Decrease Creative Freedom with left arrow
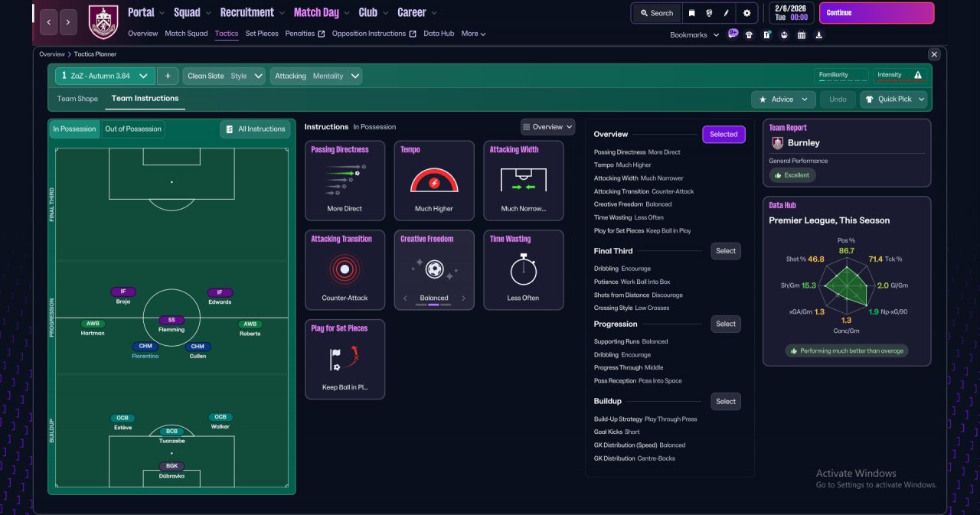 click(x=405, y=298)
